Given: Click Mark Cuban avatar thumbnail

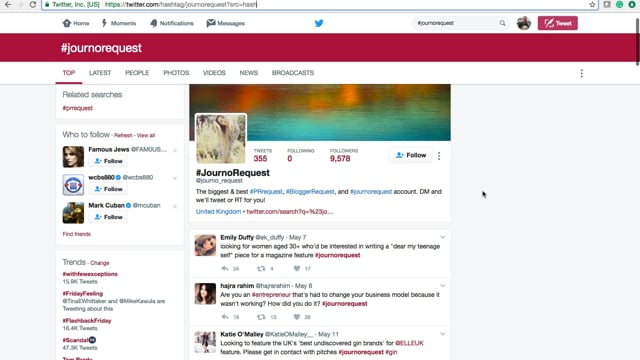Looking at the screenshot, I should (x=73, y=213).
